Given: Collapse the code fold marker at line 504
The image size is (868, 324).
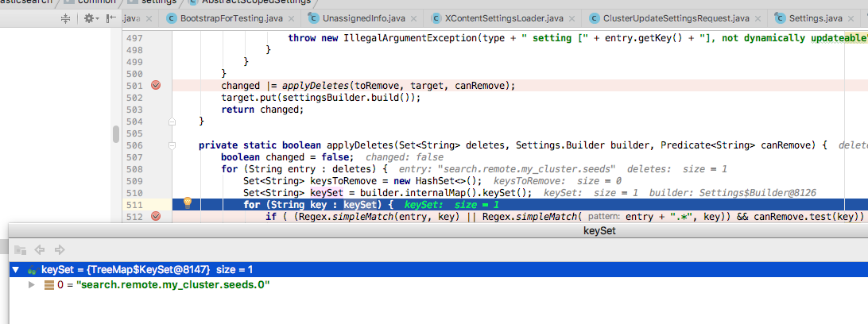Looking at the screenshot, I should point(172,121).
